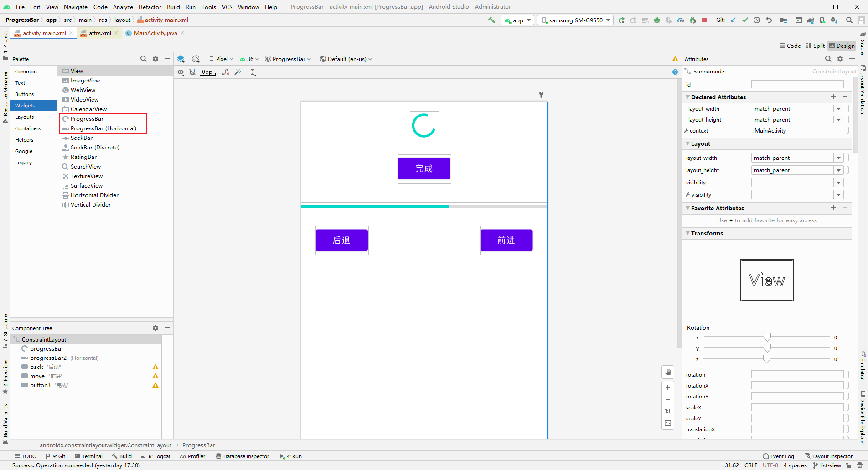Start a debug session with the Debug icon

(657, 20)
